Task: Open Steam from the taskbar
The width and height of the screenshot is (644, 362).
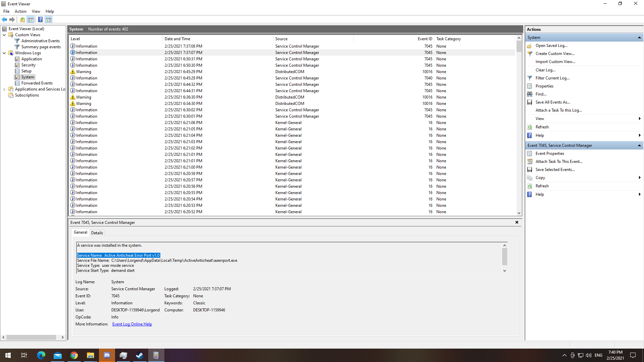Action: point(140,355)
